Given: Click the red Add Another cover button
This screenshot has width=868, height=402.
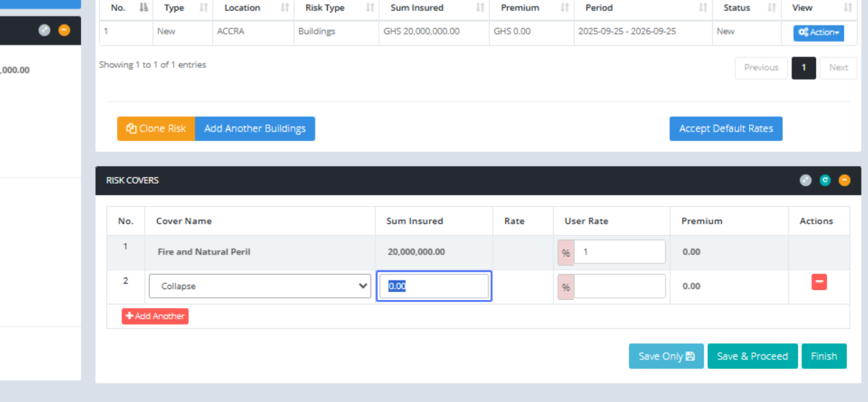Looking at the screenshot, I should (x=155, y=316).
